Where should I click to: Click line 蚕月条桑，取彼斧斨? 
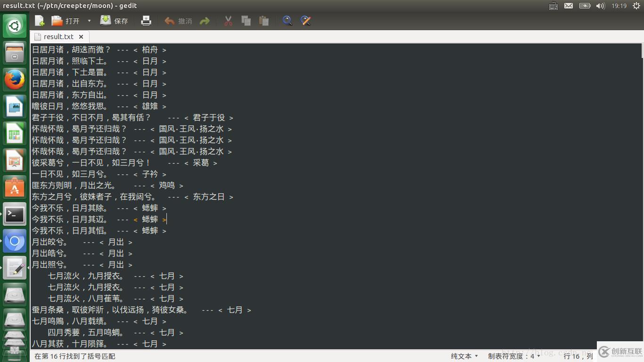click(x=141, y=310)
